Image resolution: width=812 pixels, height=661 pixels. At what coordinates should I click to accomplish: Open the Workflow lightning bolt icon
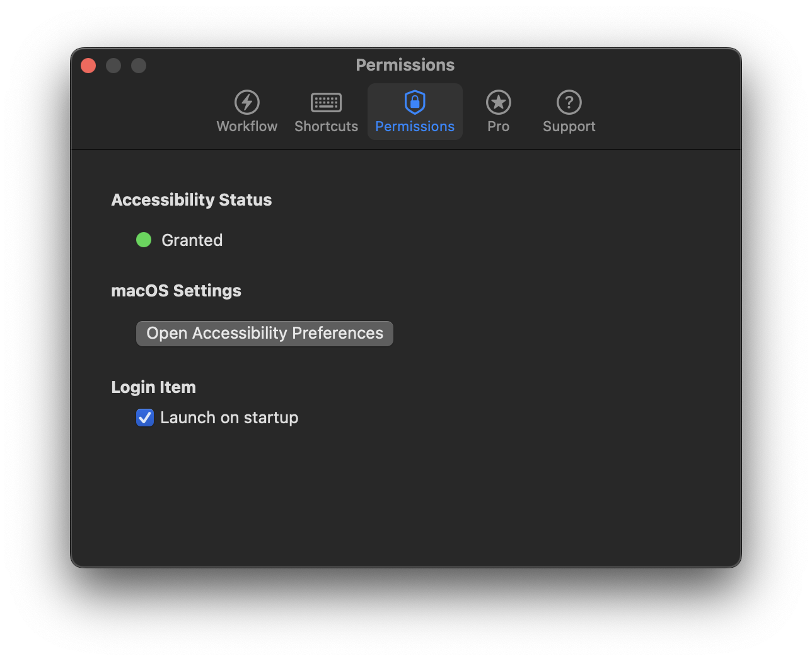(247, 102)
